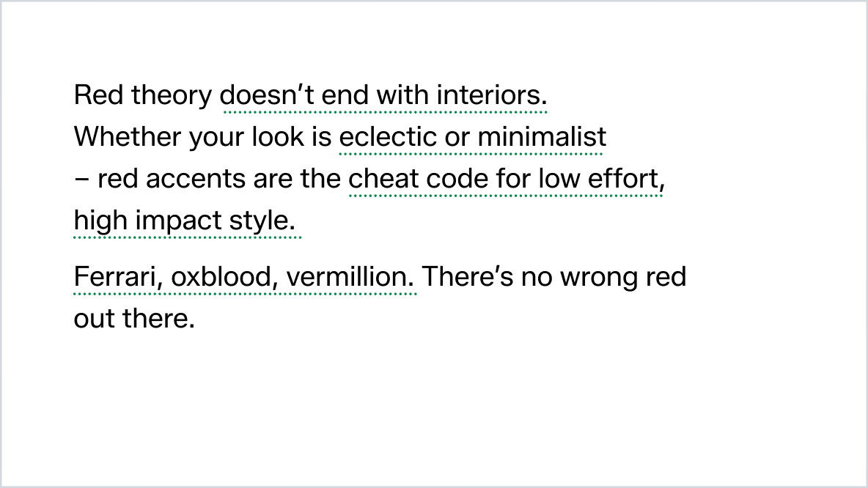Click underlined "Ferrari, oxblood, vermillion." suggestion
Screen dimensions: 868x488
click(x=245, y=278)
